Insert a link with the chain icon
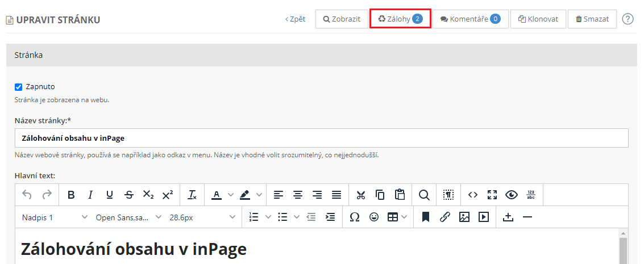 445,217
